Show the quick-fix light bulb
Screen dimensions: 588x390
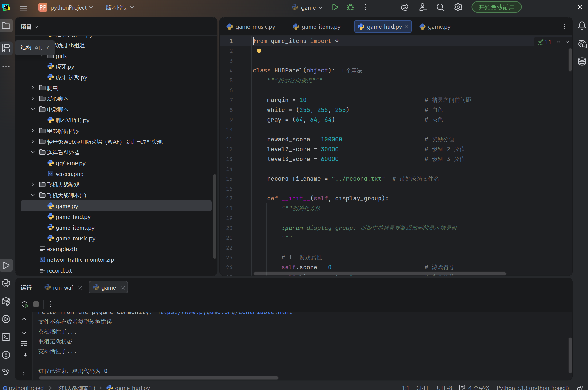click(259, 52)
